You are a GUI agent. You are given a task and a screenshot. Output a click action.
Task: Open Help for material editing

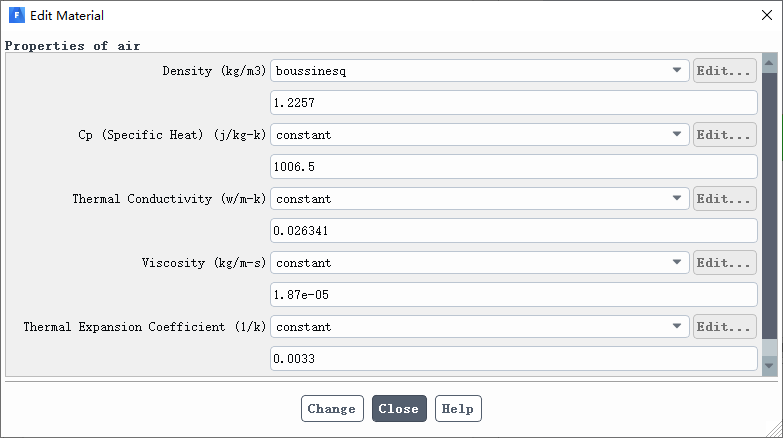click(458, 409)
